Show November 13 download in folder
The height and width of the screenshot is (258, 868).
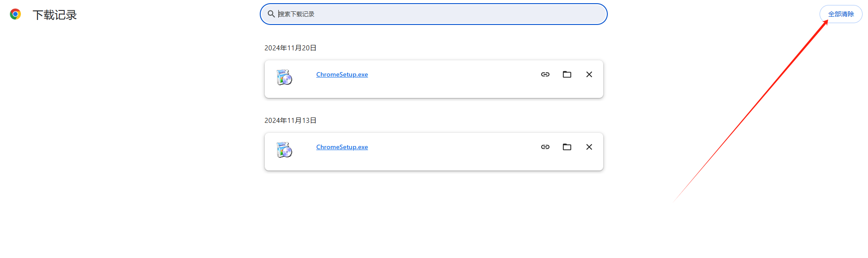pyautogui.click(x=567, y=147)
